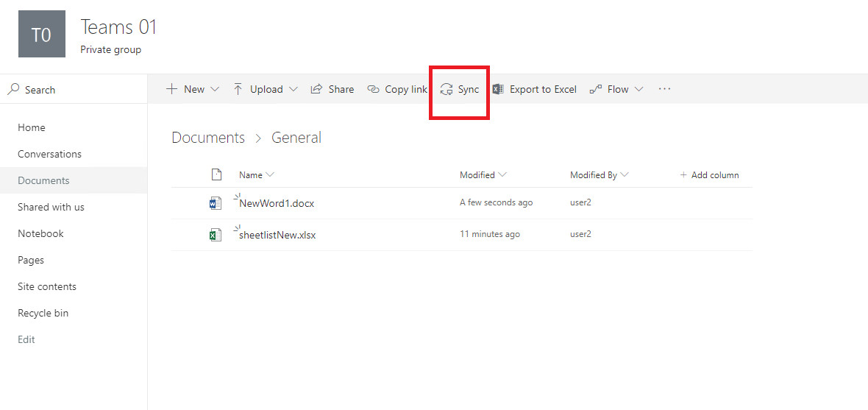Click 'A few seconds ago' modified time
Viewport: 868px width, 410px height.
(x=496, y=202)
